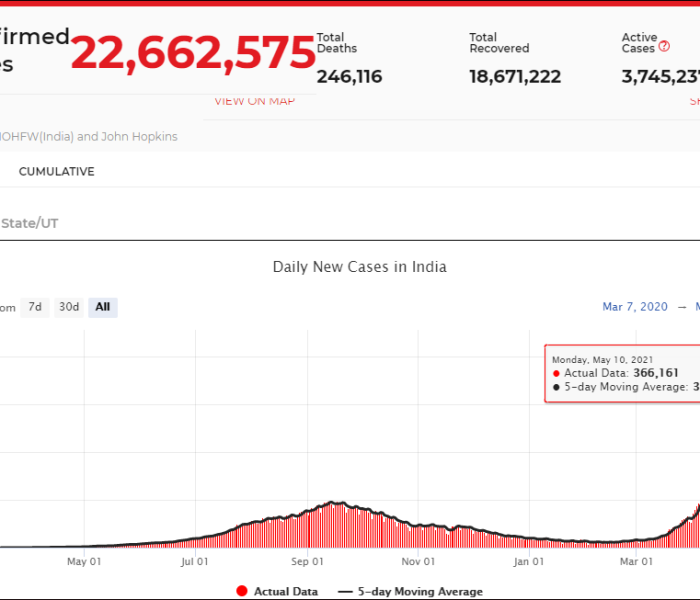Switch to the CUMULATIVE tab
This screenshot has width=700, height=600.
point(56,171)
